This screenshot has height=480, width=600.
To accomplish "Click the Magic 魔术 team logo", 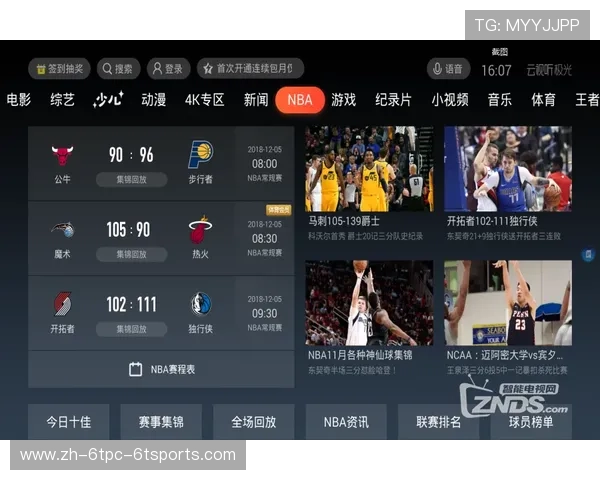I will 63,229.
